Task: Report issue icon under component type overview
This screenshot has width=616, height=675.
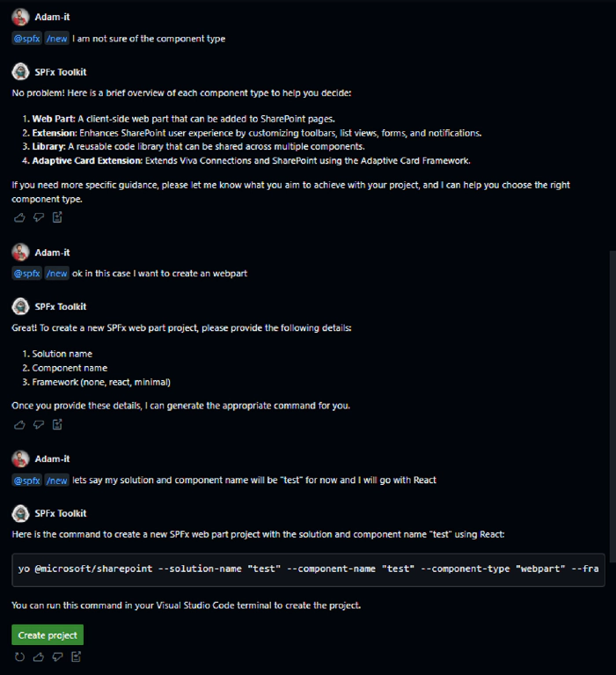Action: click(57, 217)
